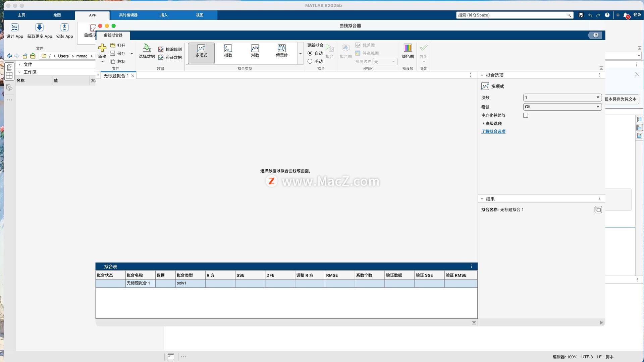This screenshot has height=362, width=644.
Task: Open the Plots (绘图) ribbon tab
Action: tap(57, 15)
